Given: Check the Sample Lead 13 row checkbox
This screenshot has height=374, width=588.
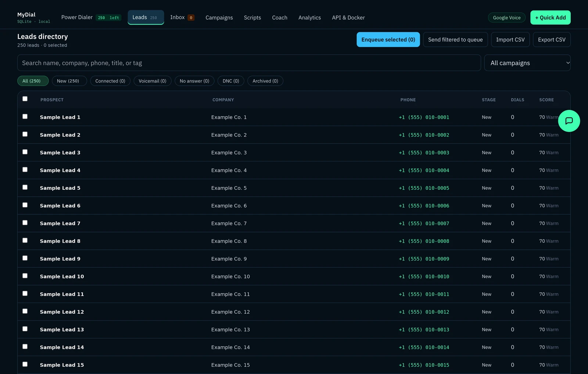Looking at the screenshot, I should tap(25, 329).
